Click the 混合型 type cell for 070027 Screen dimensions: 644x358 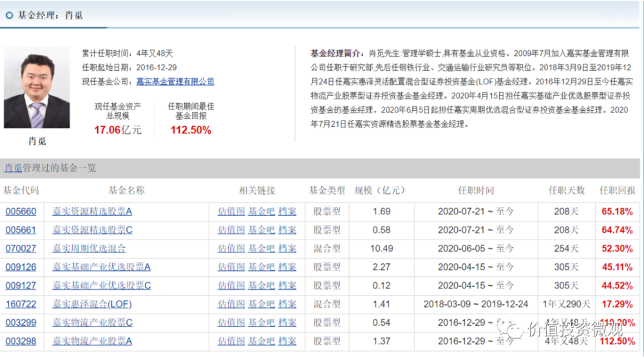(327, 249)
